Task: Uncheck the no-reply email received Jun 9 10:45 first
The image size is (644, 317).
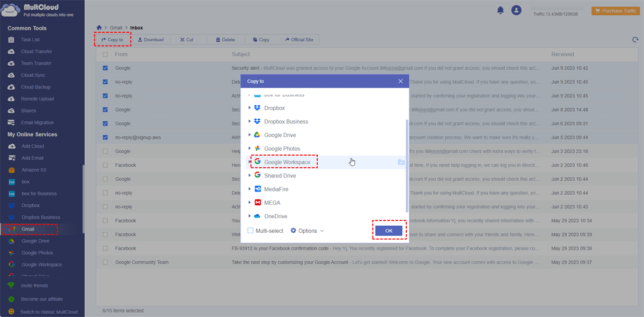Action: (105, 82)
